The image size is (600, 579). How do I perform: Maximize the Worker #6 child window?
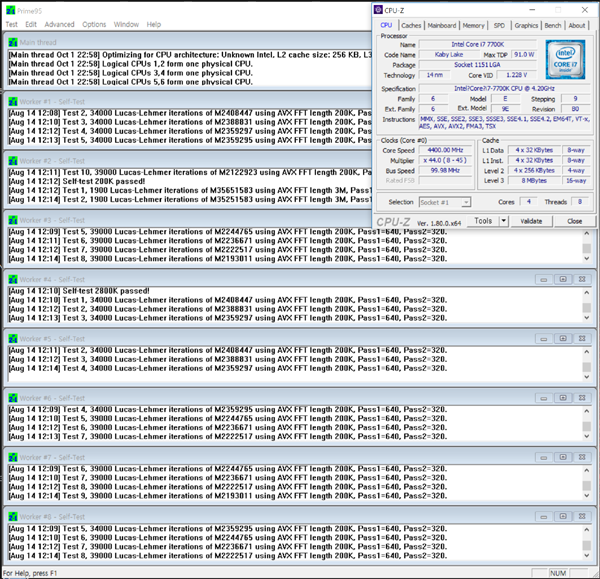[563, 398]
